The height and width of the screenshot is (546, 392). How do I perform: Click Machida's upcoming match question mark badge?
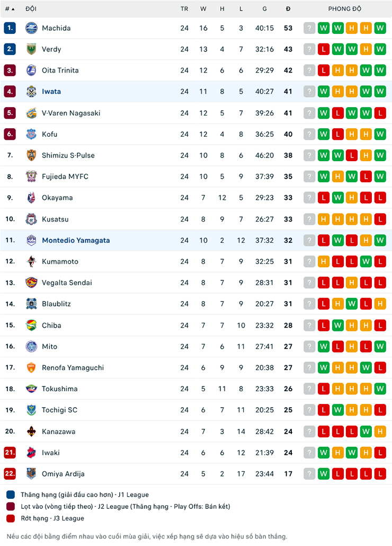click(309, 28)
